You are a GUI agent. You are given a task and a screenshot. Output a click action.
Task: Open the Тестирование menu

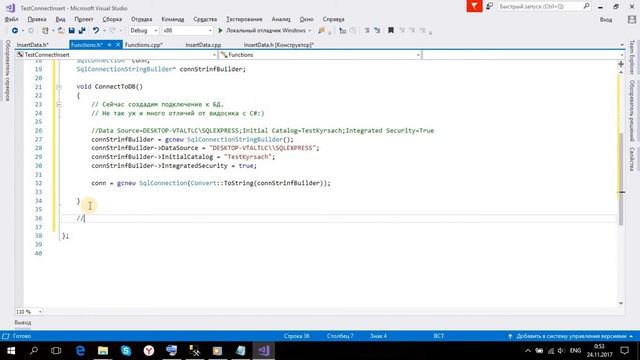pos(244,19)
